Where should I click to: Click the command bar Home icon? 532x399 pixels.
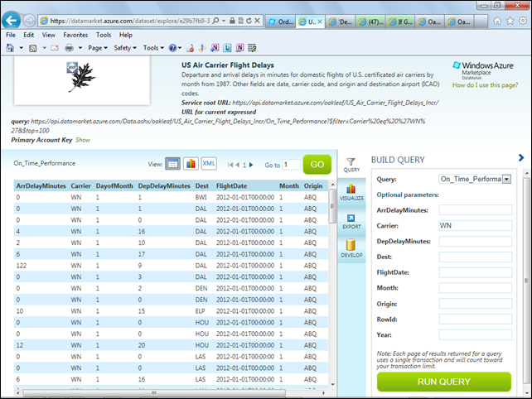click(x=10, y=48)
